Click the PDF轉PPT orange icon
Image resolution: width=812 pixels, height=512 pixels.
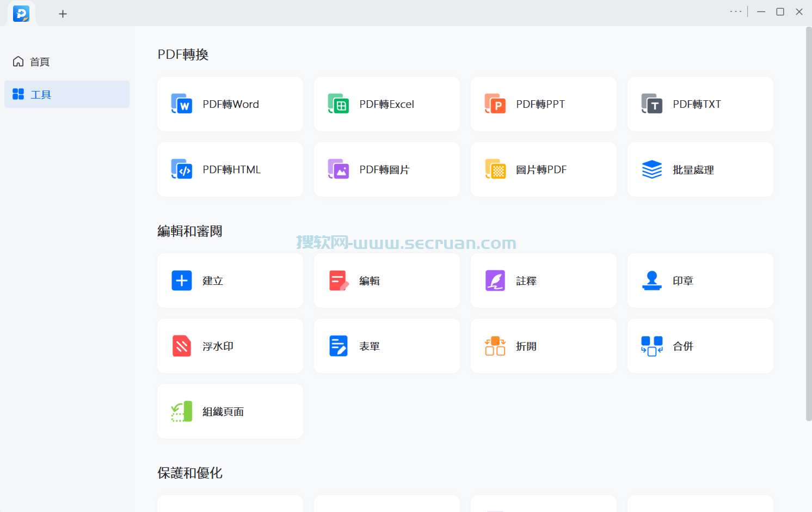pyautogui.click(x=495, y=104)
